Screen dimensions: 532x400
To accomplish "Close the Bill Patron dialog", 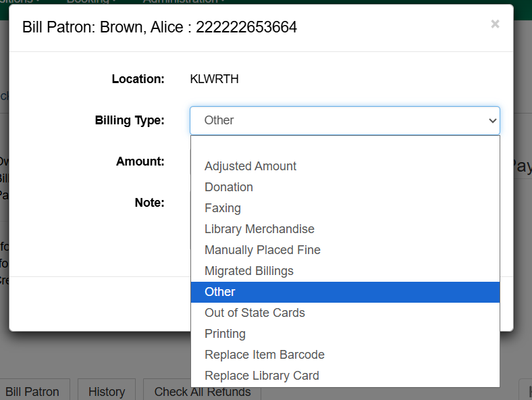I will click(x=495, y=24).
